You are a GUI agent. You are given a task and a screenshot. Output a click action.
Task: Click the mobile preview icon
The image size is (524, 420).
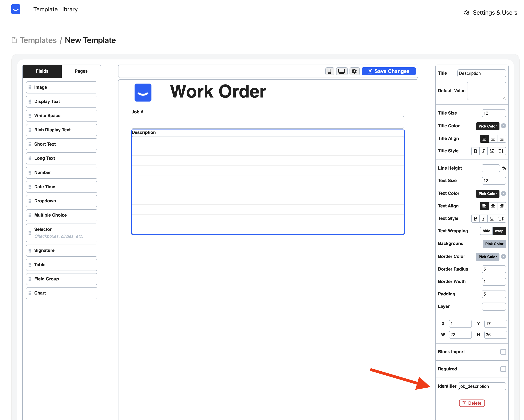tap(330, 71)
